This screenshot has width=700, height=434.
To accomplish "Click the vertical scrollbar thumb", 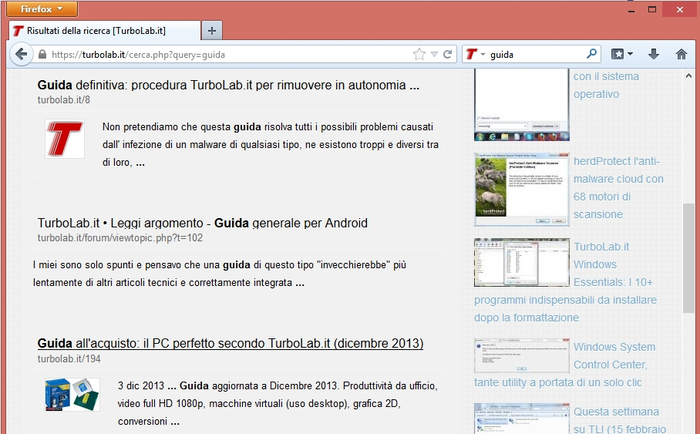I will (688, 258).
